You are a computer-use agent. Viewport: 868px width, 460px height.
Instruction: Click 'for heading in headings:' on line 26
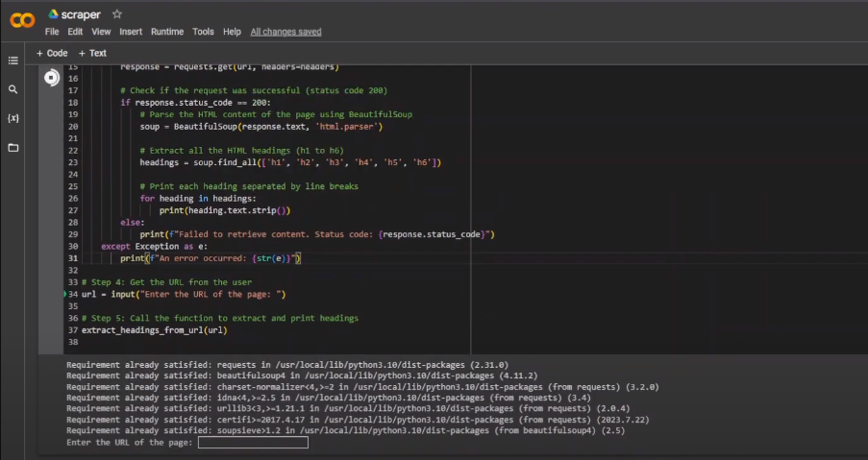198,199
